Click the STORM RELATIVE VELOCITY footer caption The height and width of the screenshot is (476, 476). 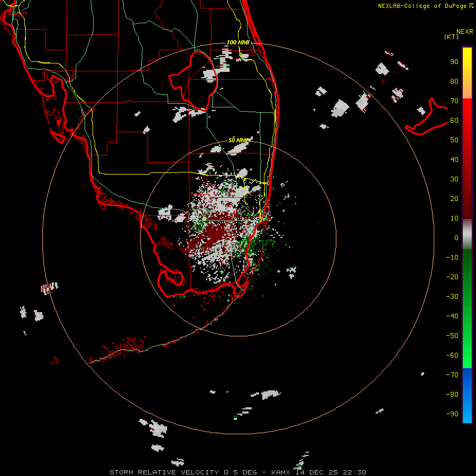pyautogui.click(x=237, y=472)
